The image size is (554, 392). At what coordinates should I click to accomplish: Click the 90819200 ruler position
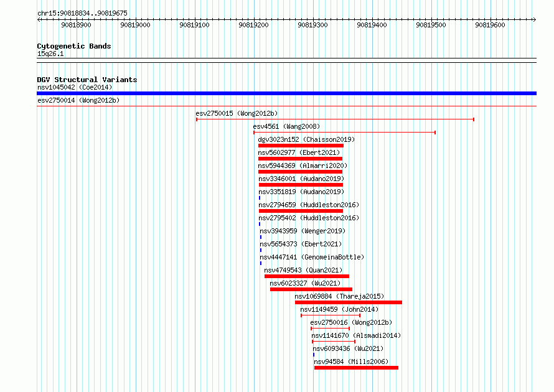[254, 25]
